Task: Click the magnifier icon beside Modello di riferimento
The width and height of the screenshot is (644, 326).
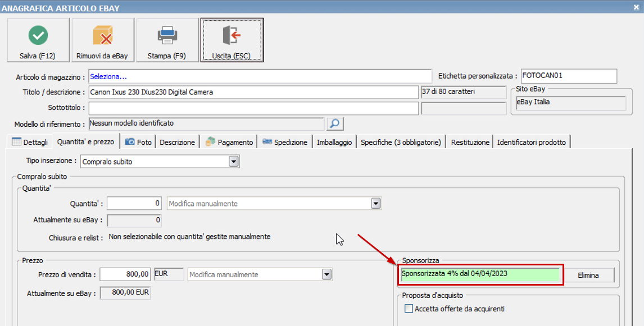Action: tap(335, 123)
